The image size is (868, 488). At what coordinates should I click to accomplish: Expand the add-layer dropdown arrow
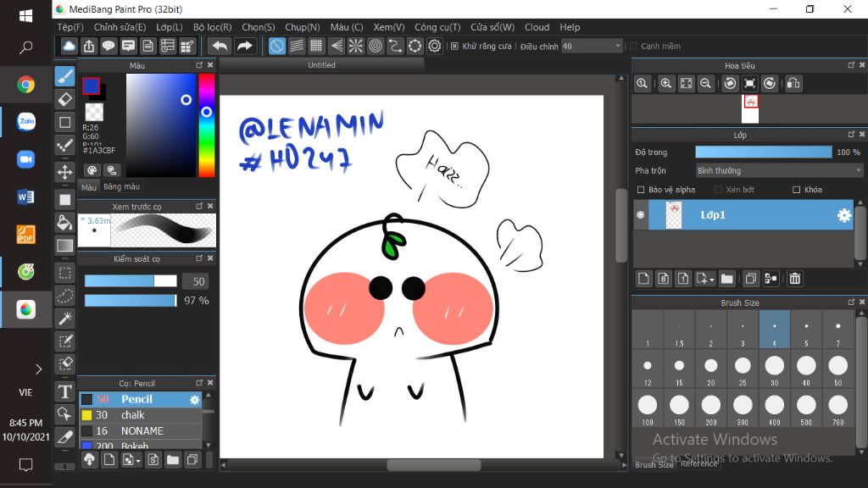(711, 280)
